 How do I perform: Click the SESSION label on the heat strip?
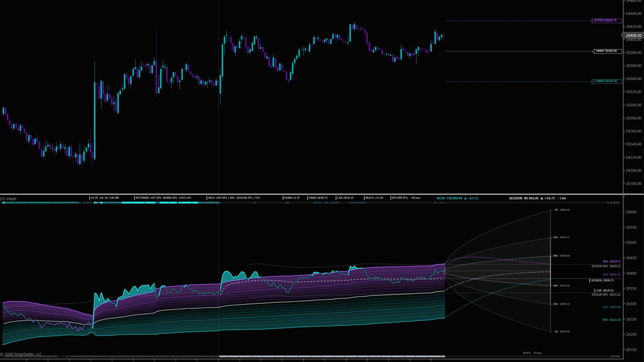pos(614,203)
